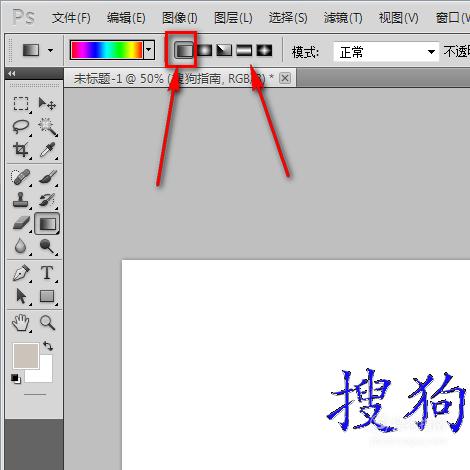The image size is (470, 470).
Task: Open the 模式 blend mode dropdown
Action: (386, 52)
